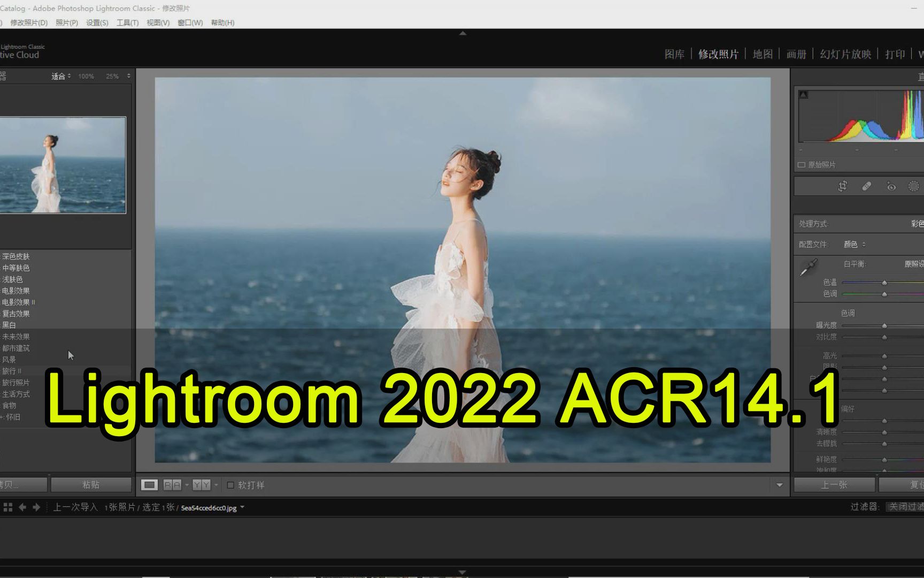Open the 工具(T) menu
This screenshot has height=578, width=924.
[x=127, y=22]
